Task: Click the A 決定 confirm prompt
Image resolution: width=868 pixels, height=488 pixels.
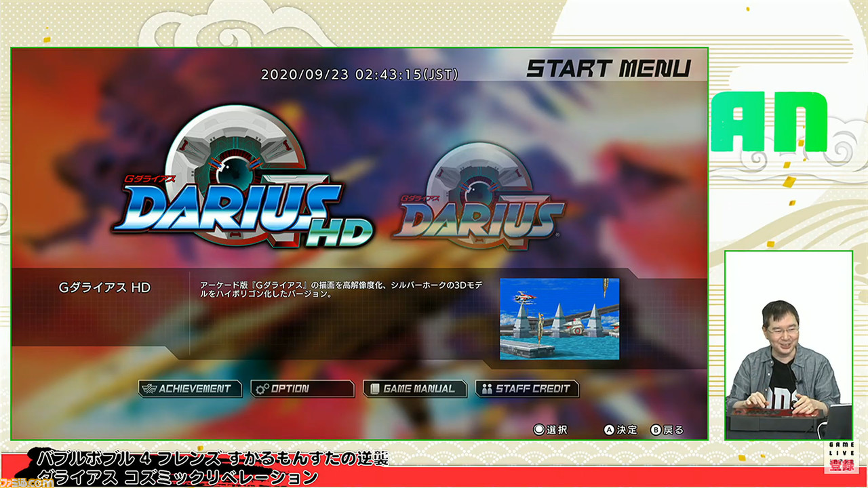Action: point(621,430)
